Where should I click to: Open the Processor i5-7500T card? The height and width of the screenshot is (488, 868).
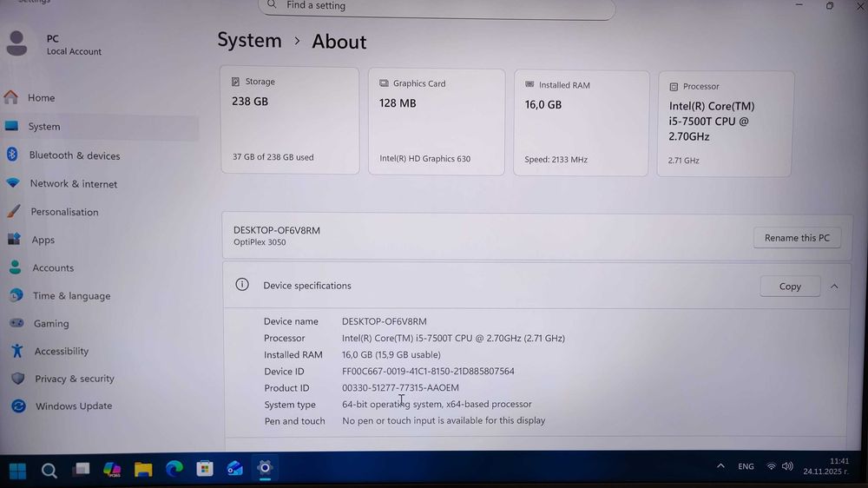pyautogui.click(x=725, y=124)
